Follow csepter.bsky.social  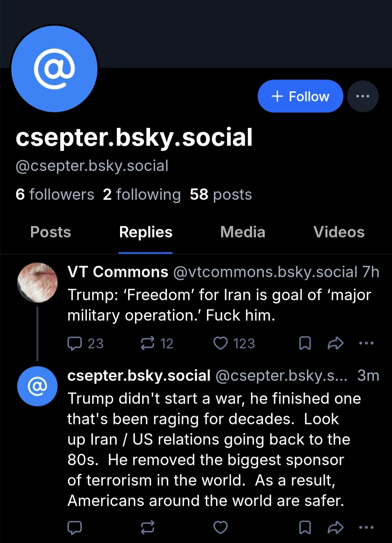[x=300, y=96]
